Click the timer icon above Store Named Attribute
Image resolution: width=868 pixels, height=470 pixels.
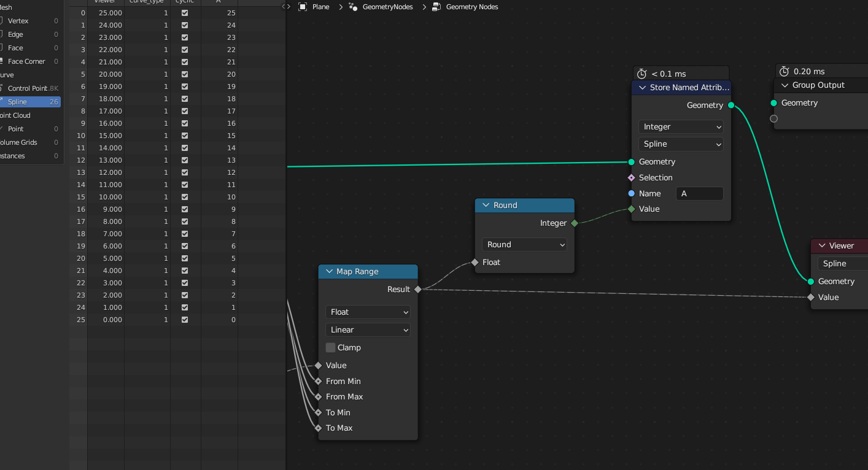643,74
